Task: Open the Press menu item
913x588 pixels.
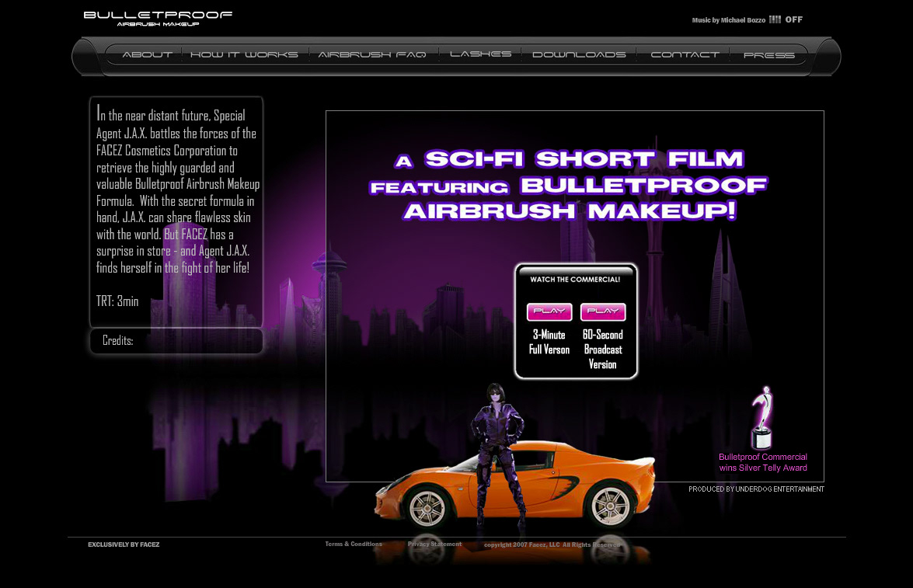Action: [769, 55]
